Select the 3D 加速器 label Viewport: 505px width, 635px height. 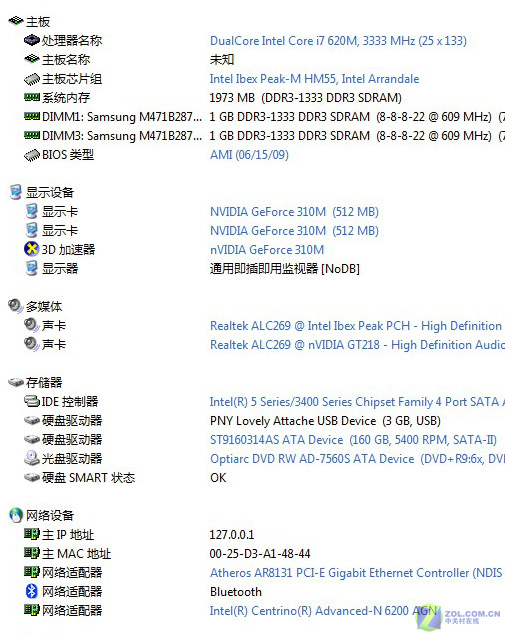[x=68, y=249]
